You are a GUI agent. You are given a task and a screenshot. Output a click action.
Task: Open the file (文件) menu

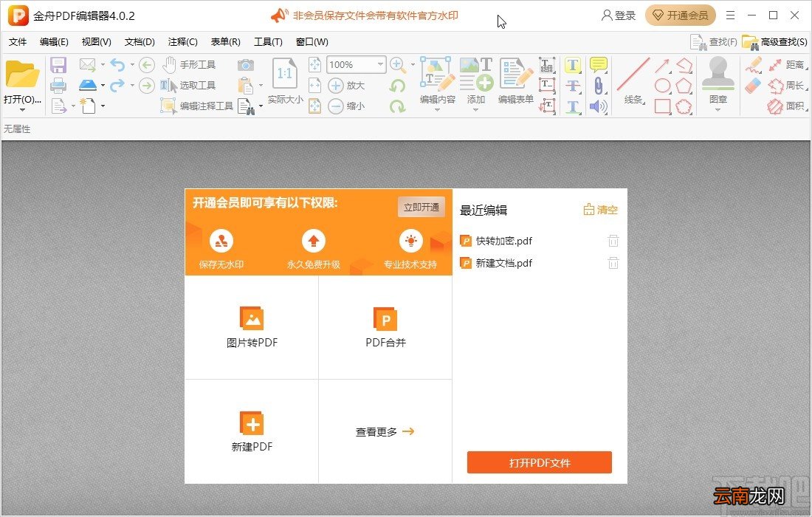click(18, 42)
